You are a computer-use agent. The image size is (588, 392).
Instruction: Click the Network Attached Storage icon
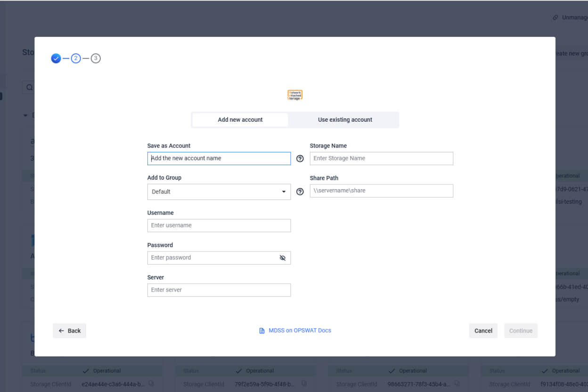coord(295,94)
